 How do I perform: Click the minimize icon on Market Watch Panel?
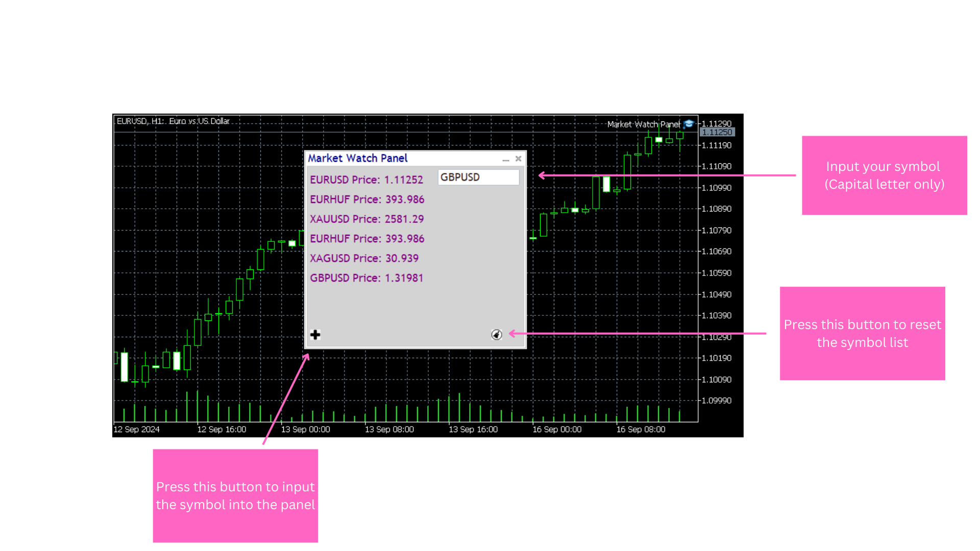pyautogui.click(x=506, y=160)
